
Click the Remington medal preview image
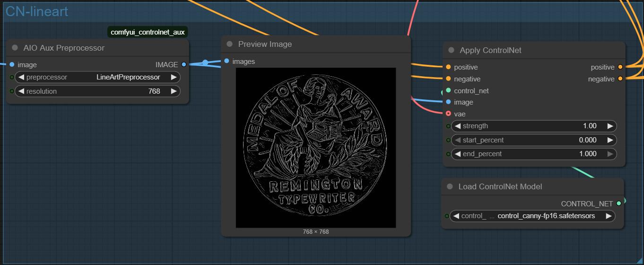315,148
